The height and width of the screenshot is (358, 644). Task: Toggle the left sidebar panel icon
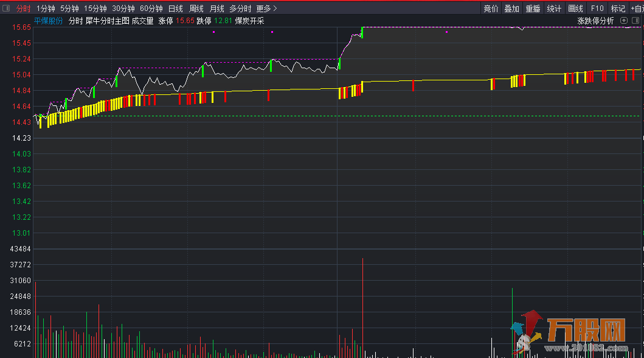(x=6, y=9)
